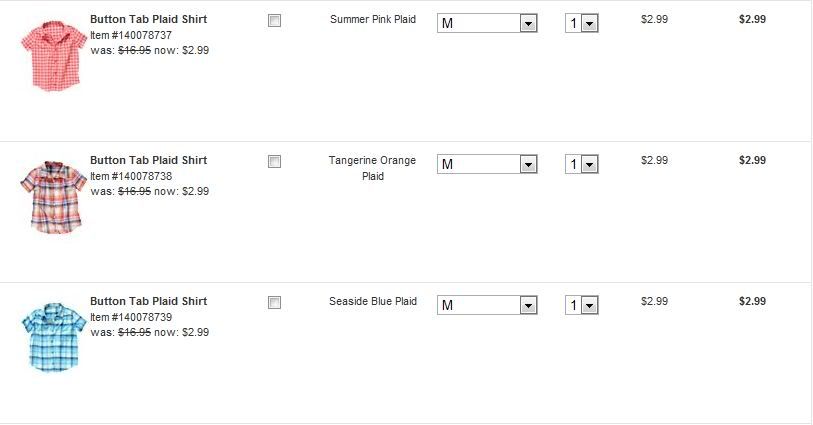Change quantity for Tangerine Orange Plaid shirt
The width and height of the screenshot is (813, 425).
(x=581, y=164)
